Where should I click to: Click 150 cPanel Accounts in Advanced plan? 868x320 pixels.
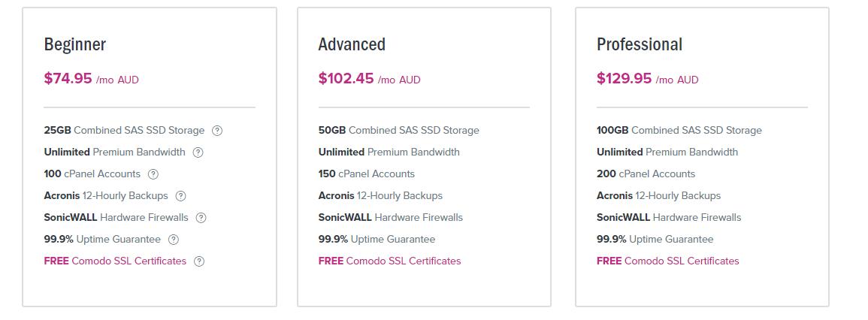(x=367, y=174)
